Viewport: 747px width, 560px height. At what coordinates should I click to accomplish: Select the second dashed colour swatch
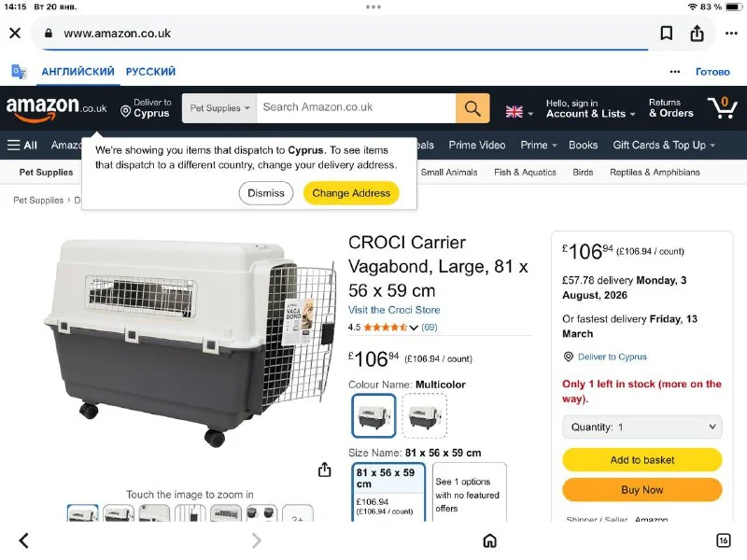point(425,415)
